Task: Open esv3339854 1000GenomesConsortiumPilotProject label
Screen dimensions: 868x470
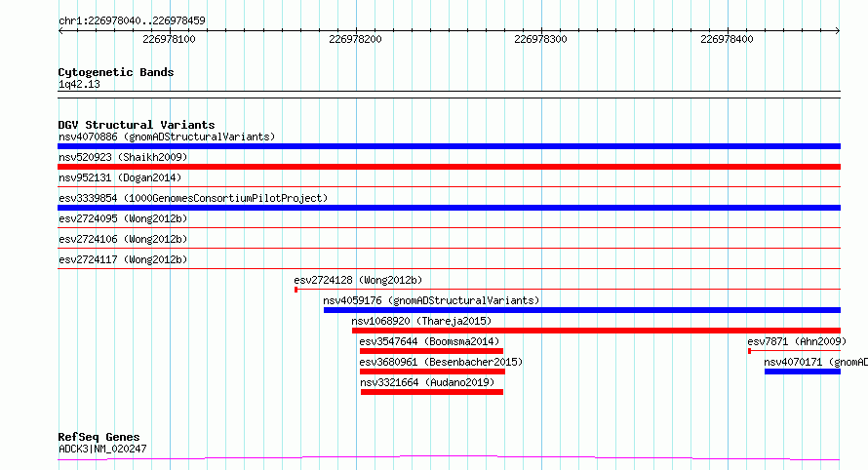Action: pos(193,198)
